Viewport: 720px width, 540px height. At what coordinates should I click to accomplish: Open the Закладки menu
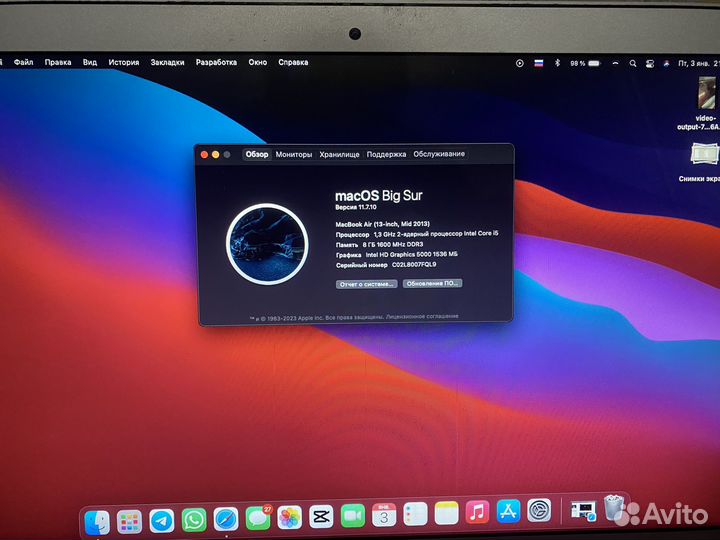pos(167,62)
